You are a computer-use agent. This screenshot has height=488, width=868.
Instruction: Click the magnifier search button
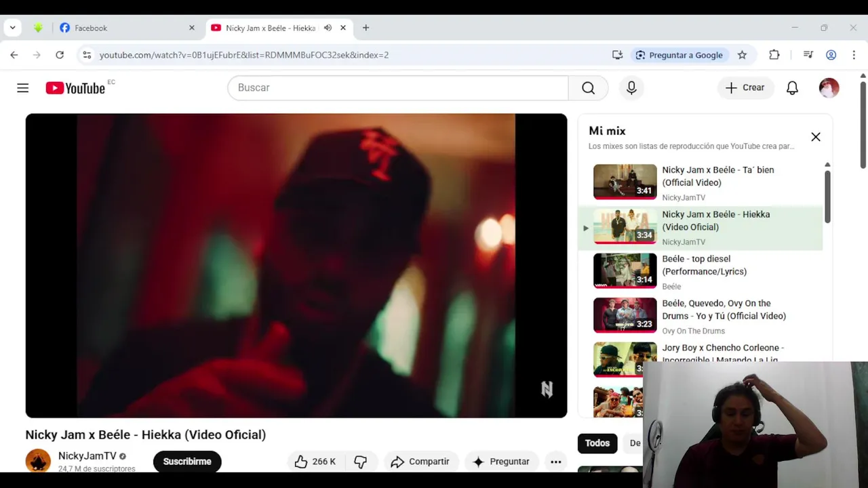pyautogui.click(x=588, y=88)
